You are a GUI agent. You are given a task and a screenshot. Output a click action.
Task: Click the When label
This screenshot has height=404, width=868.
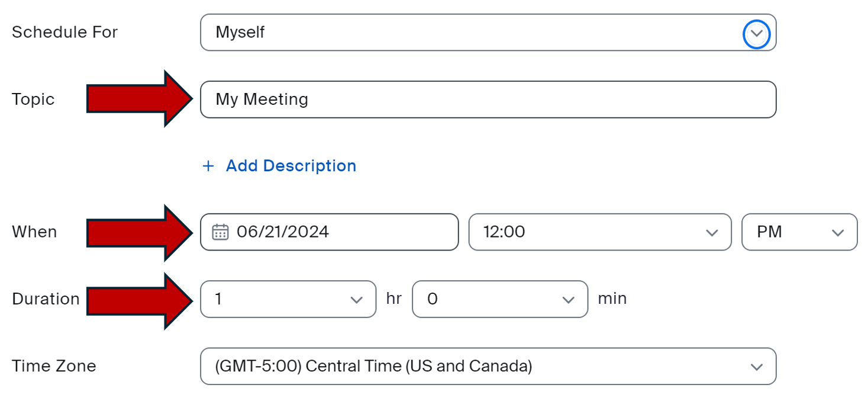point(34,232)
